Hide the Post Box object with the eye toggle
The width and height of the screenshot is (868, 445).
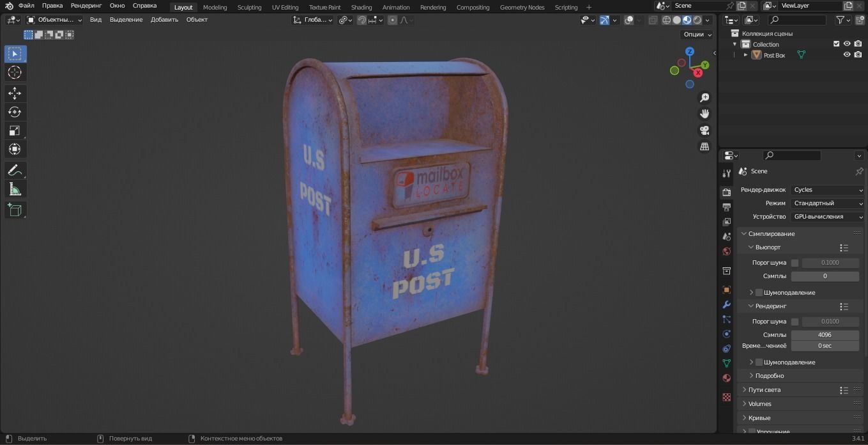pos(847,55)
